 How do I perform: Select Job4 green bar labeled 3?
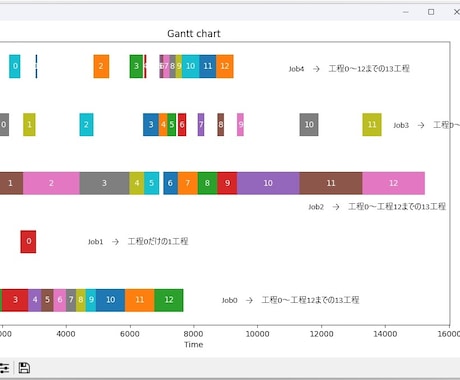[136, 66]
